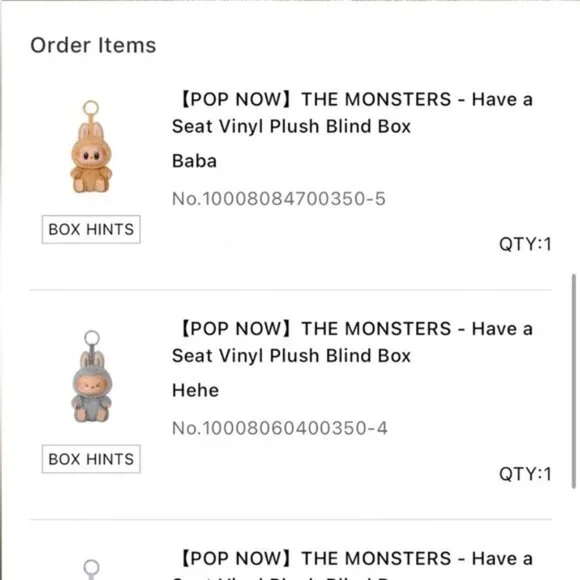Screen dimensions: 580x580
Task: Tap the QTY:1 label for Hehe
Action: [x=525, y=474]
